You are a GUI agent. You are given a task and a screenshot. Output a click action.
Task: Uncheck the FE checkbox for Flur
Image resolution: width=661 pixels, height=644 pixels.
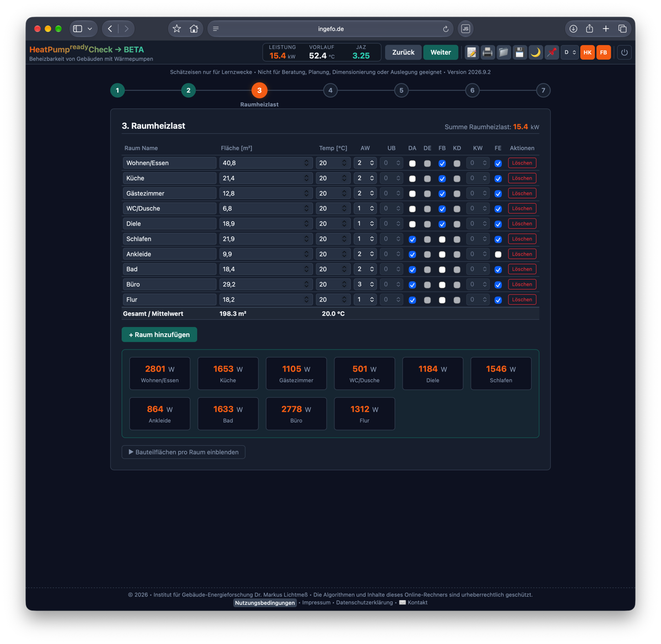pyautogui.click(x=498, y=300)
